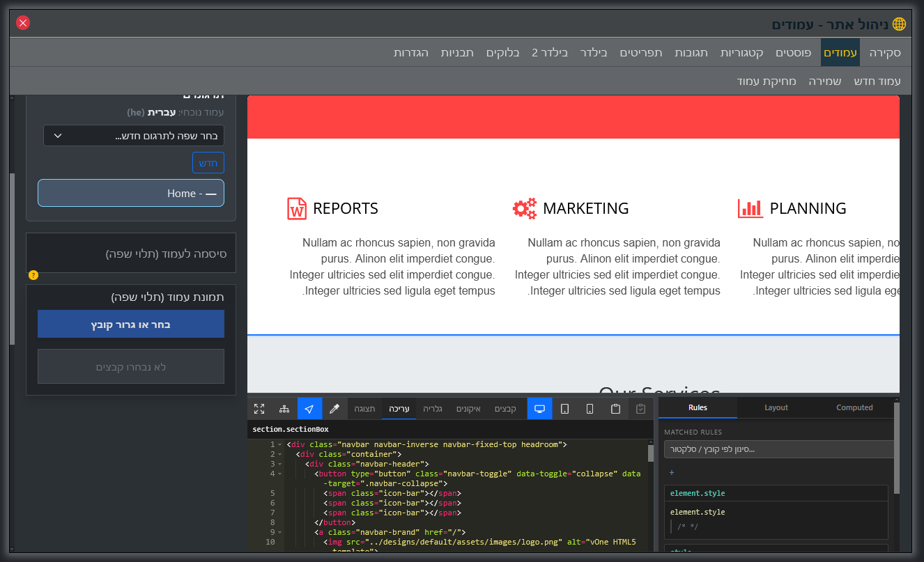924x562 pixels.
Task: Switch editor to עריכה edit tab
Action: click(399, 409)
